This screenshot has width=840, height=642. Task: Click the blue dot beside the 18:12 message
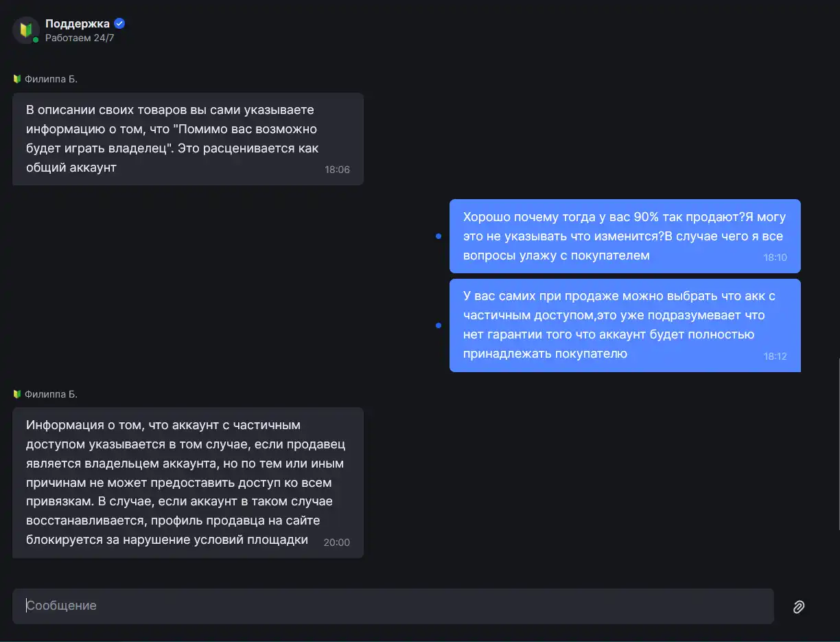coord(439,325)
